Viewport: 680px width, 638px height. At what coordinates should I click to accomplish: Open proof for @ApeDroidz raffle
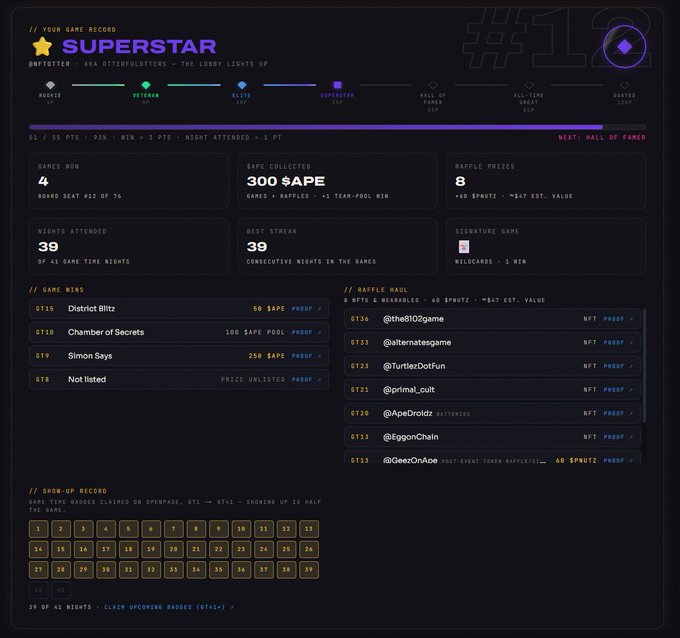(x=618, y=413)
